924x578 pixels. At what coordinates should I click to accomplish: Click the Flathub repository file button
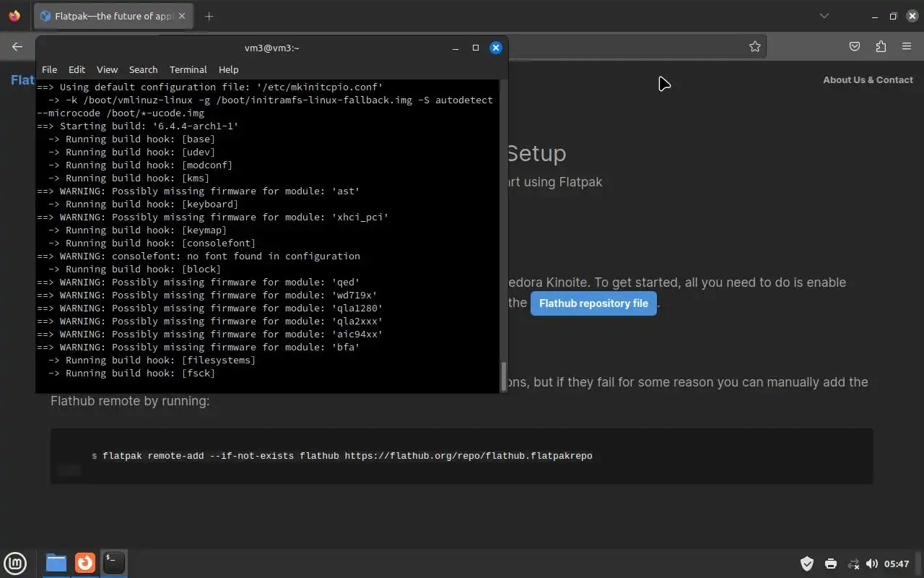[593, 303]
